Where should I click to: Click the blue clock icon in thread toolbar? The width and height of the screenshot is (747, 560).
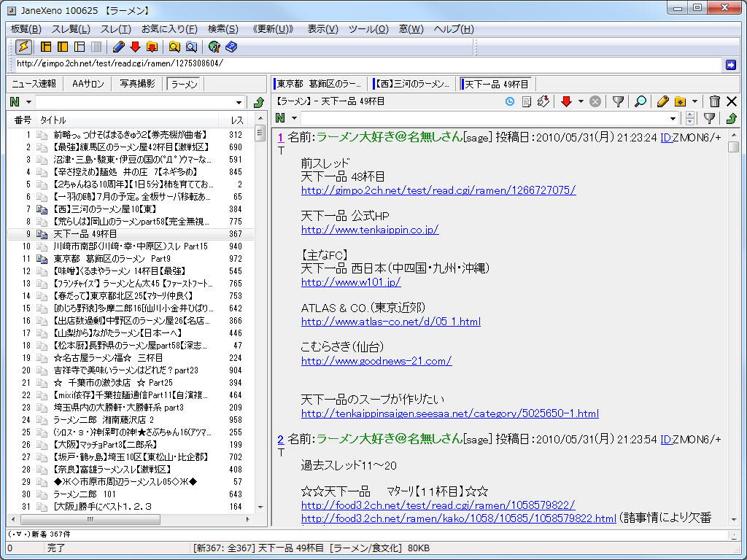pyautogui.click(x=510, y=101)
